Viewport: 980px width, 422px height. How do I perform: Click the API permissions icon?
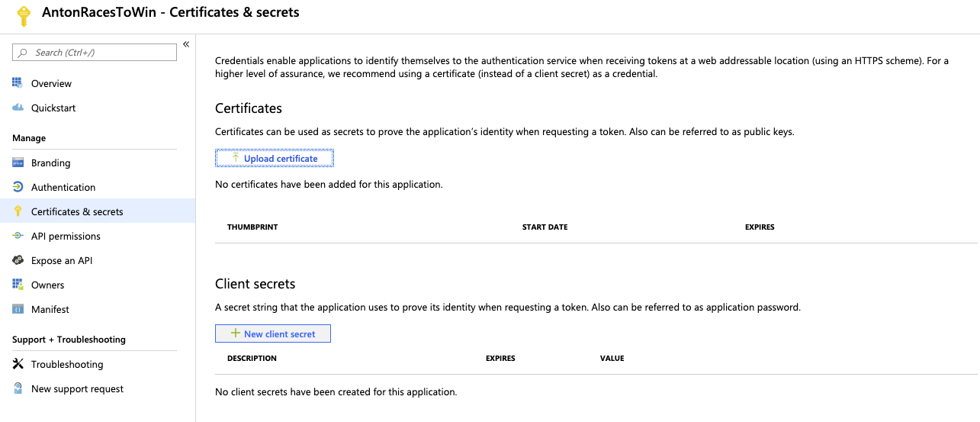pos(18,236)
